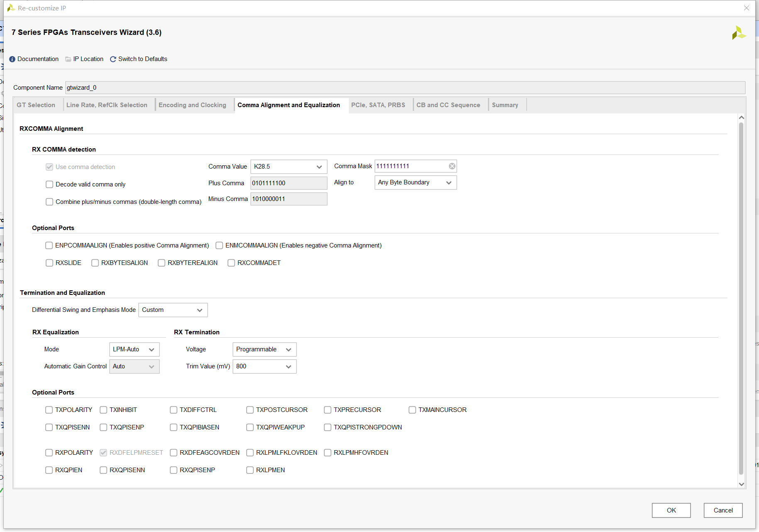
Task: Click the OK button
Action: (x=671, y=510)
